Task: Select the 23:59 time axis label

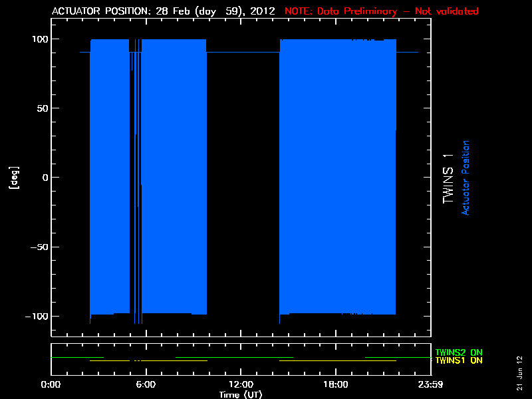Action: [430, 384]
